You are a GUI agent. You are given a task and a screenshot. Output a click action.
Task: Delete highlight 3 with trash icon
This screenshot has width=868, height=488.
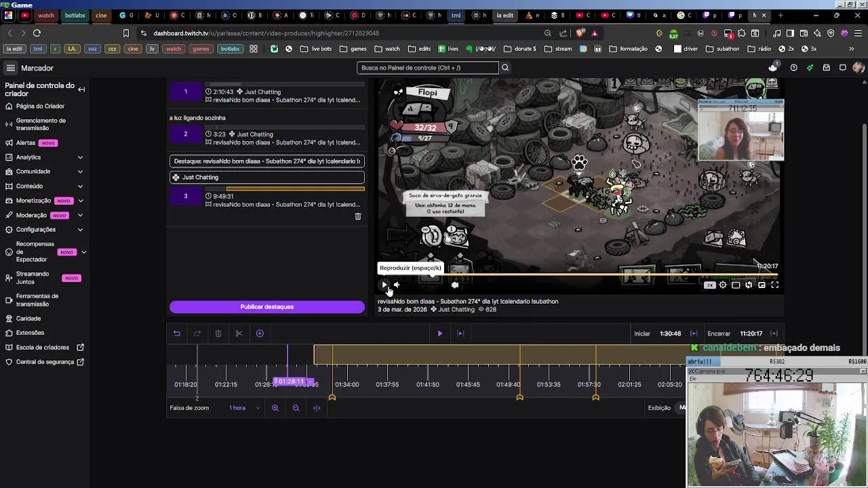358,217
